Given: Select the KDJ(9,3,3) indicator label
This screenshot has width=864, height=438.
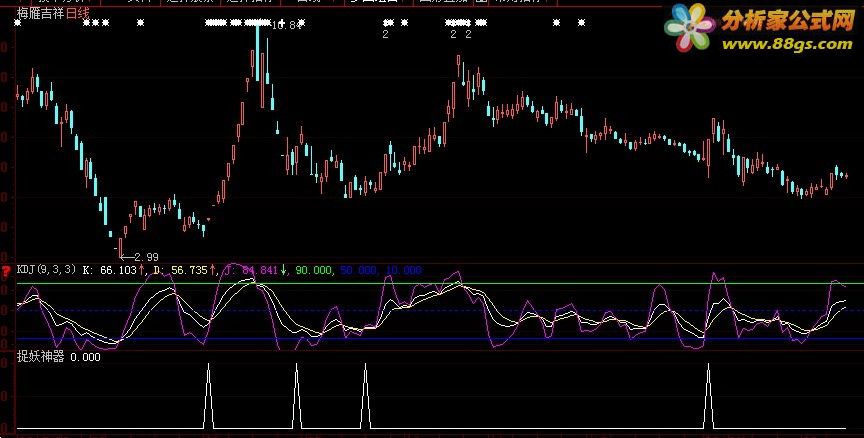Looking at the screenshot, I should click(46, 270).
